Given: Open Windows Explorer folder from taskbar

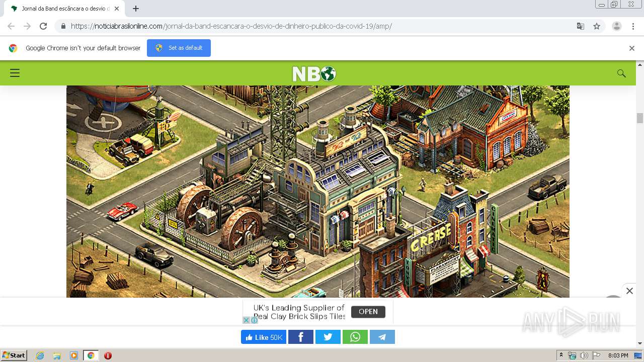Looking at the screenshot, I should [57, 355].
